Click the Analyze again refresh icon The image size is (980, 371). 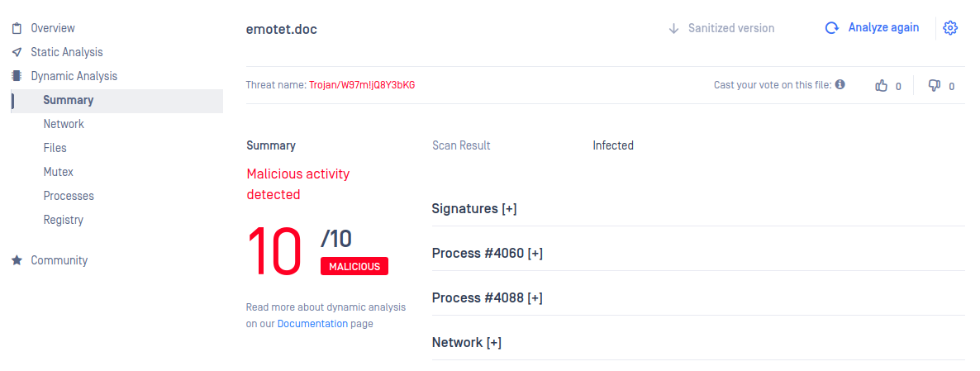click(x=832, y=28)
